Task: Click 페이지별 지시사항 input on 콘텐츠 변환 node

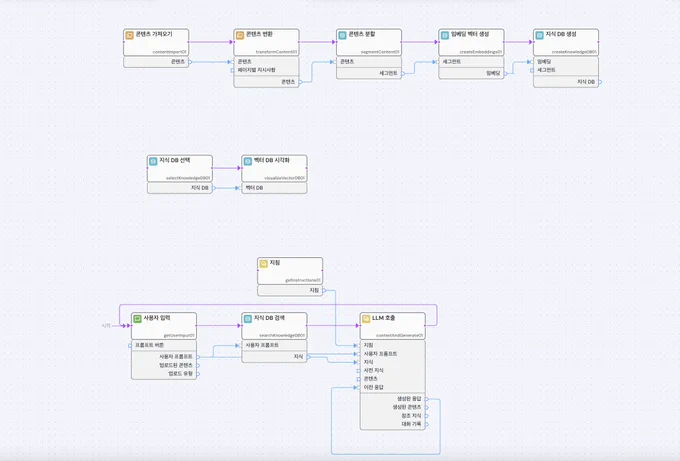Action: (266, 70)
